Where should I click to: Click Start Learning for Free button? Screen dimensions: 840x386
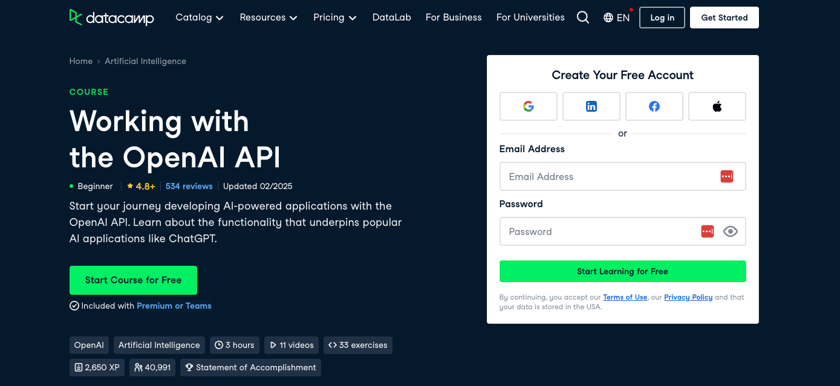click(x=622, y=271)
